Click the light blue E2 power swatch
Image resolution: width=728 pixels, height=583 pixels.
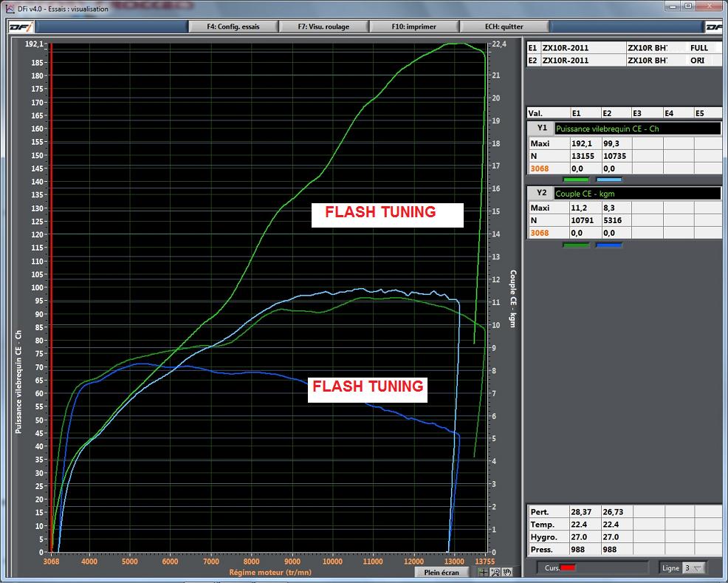(x=608, y=179)
